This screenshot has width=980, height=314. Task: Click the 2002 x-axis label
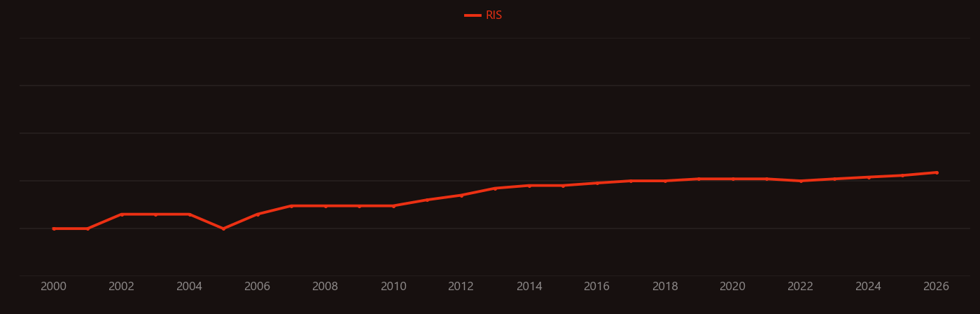(x=122, y=287)
